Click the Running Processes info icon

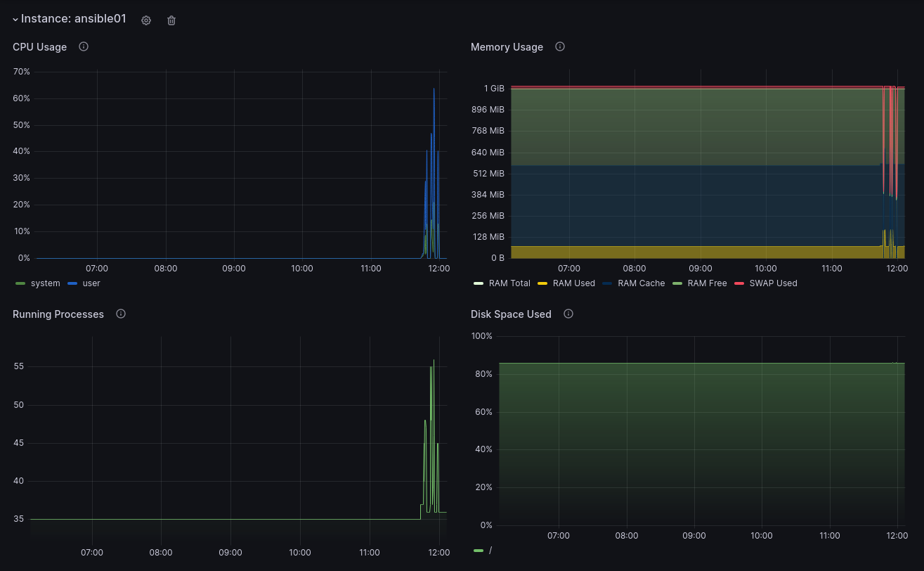coord(120,314)
